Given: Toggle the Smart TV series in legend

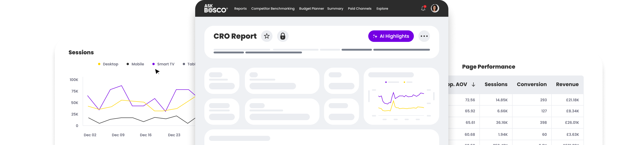Looking at the screenshot, I should [x=163, y=64].
